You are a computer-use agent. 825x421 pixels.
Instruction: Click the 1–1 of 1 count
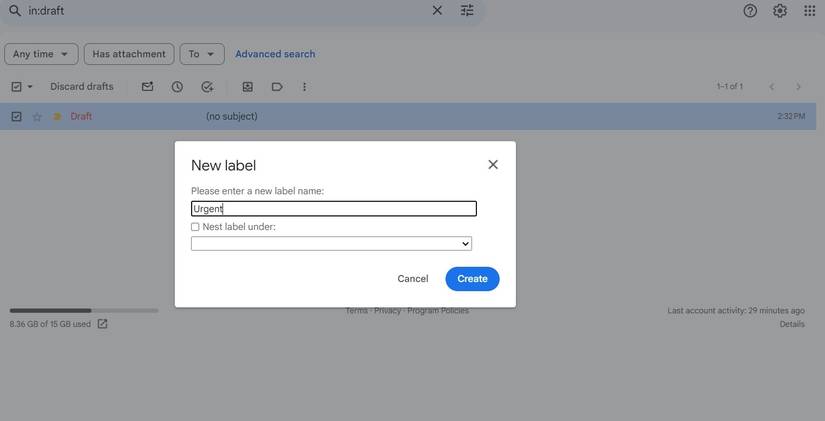(730, 87)
